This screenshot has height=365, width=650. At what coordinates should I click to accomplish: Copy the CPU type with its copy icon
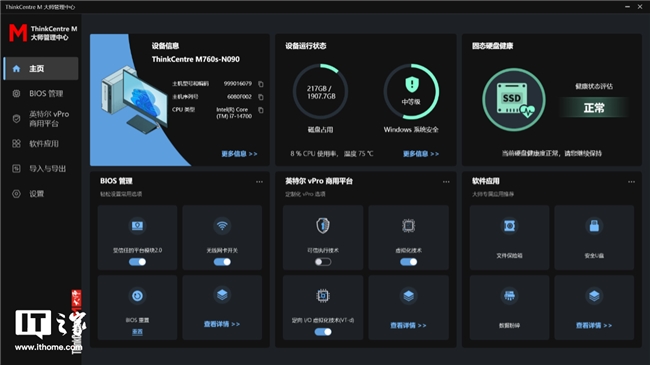click(x=261, y=110)
